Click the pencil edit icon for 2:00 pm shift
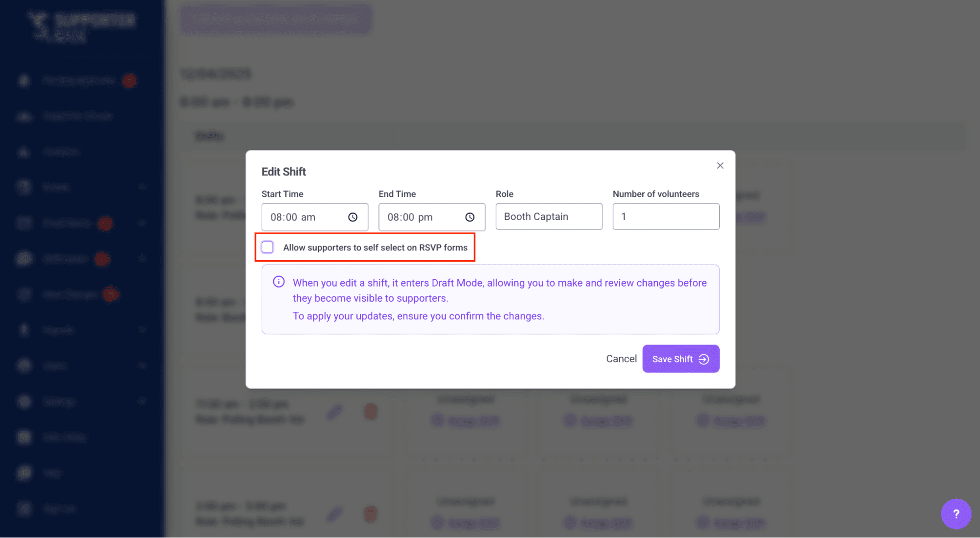The height and width of the screenshot is (538, 980). pos(335,514)
